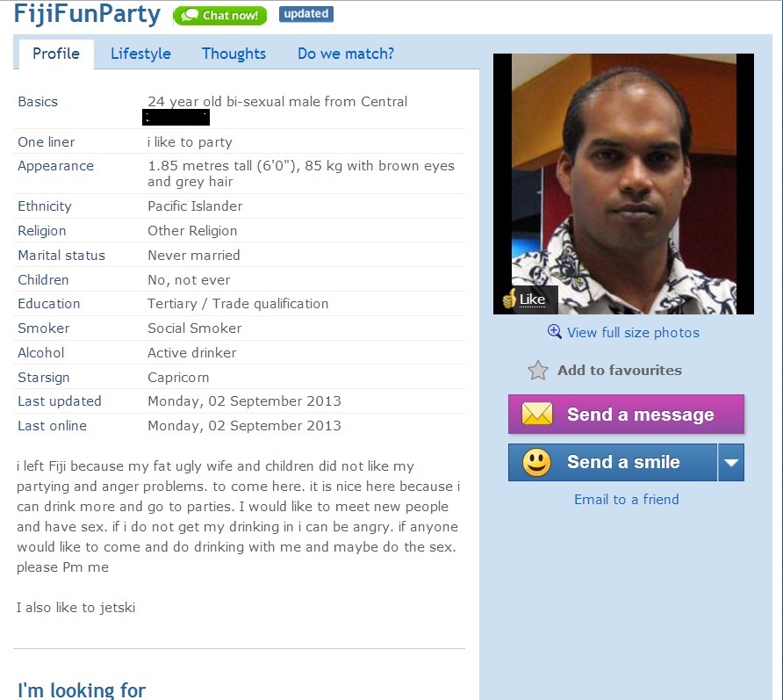The width and height of the screenshot is (783, 700).
Task: Click the profile photo thumbnail
Action: (624, 184)
